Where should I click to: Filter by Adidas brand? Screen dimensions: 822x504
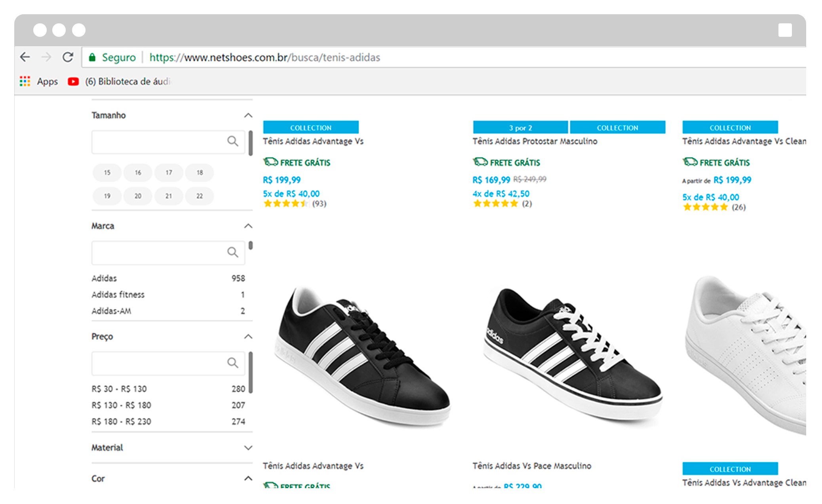(168, 279)
